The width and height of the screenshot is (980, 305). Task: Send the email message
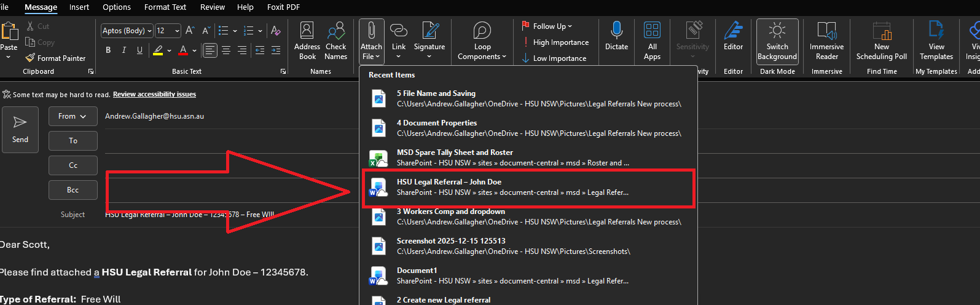coord(20,130)
